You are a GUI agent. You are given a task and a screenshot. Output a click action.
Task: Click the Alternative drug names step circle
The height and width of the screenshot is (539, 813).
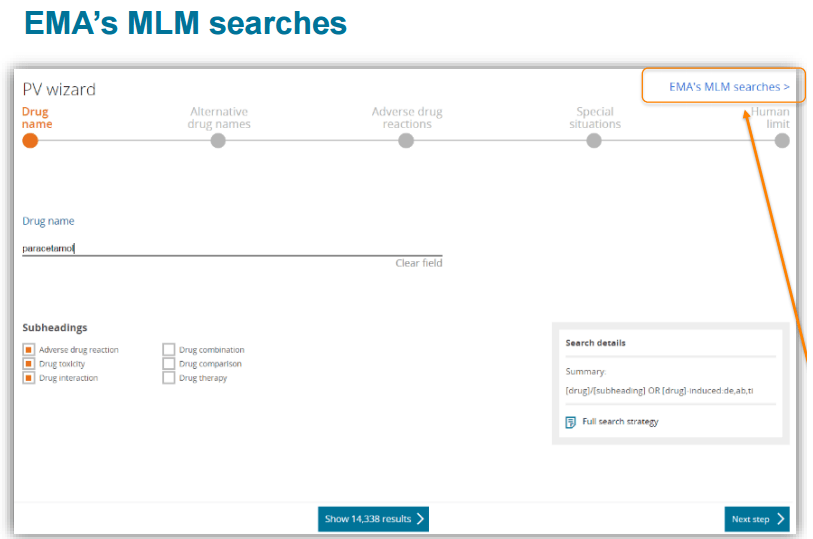point(218,141)
